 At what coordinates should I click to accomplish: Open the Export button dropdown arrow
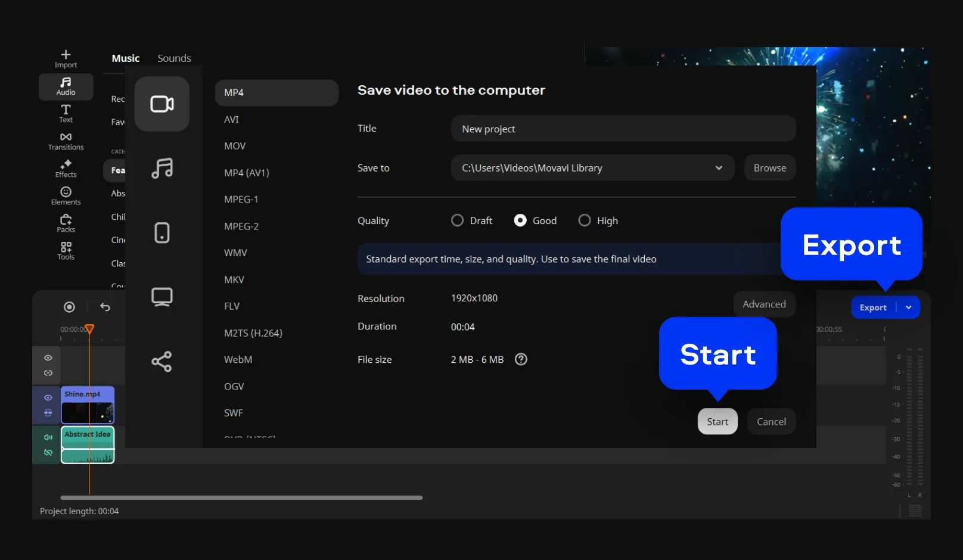908,307
